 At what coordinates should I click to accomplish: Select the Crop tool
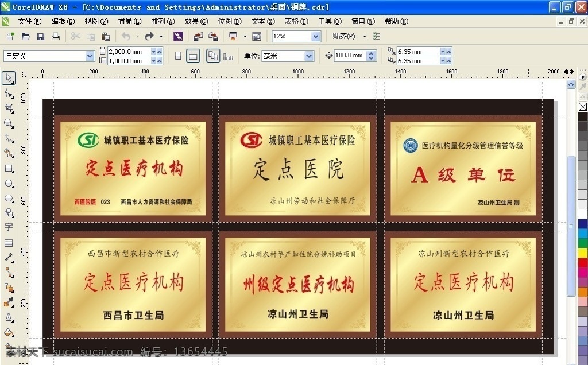coord(9,108)
